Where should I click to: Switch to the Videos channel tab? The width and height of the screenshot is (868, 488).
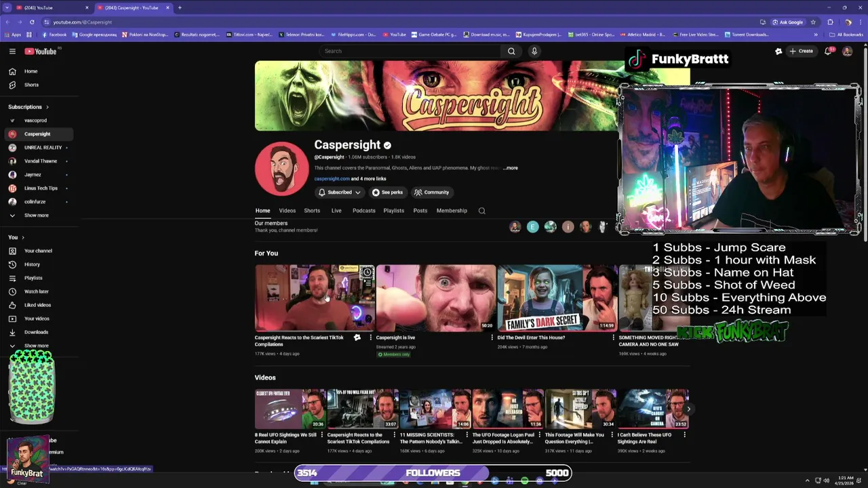pyautogui.click(x=288, y=211)
